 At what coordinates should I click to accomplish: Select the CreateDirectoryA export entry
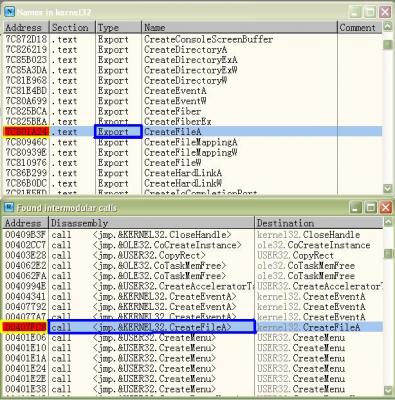point(193,50)
